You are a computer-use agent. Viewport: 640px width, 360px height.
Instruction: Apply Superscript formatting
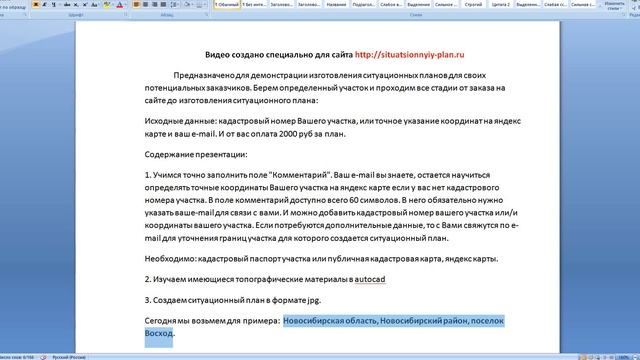85,4
